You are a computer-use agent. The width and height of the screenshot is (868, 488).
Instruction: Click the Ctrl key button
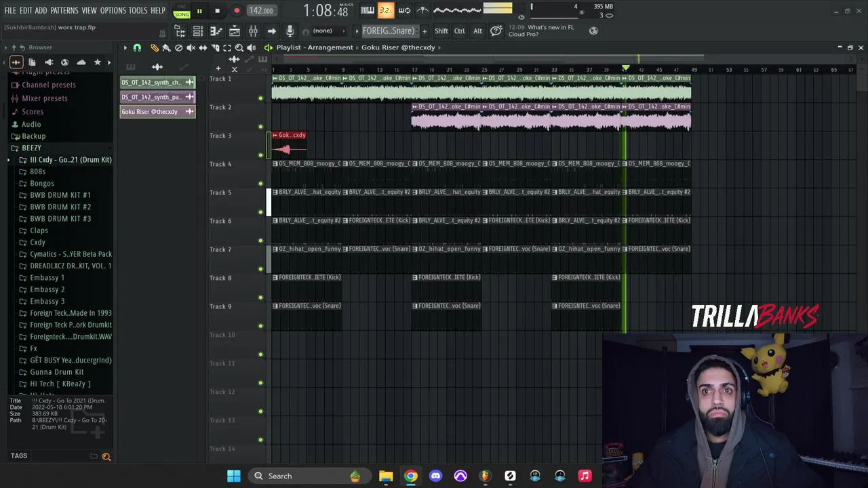[x=460, y=31]
